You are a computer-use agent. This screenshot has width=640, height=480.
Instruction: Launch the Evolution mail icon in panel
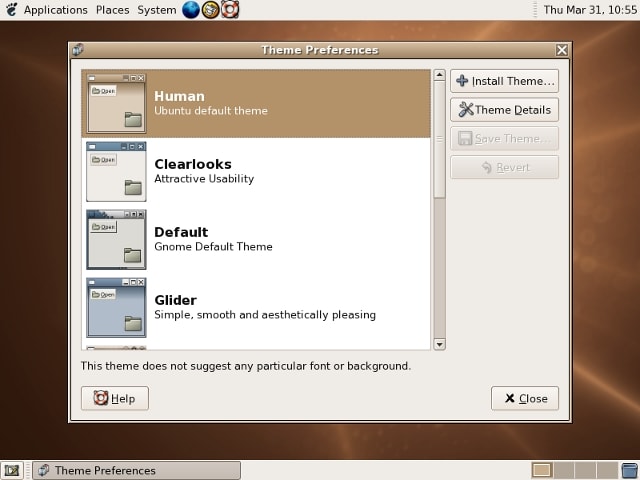coord(211,10)
